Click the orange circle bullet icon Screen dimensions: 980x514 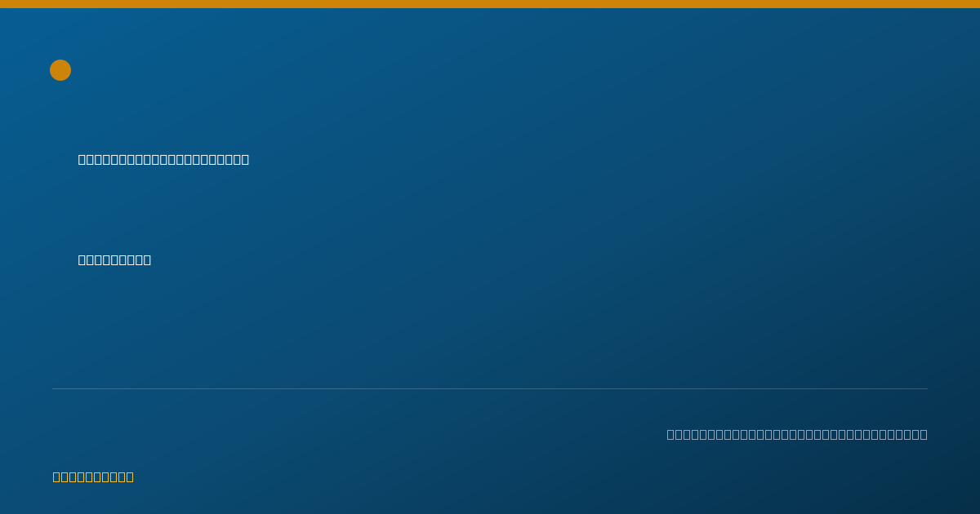[x=60, y=70]
